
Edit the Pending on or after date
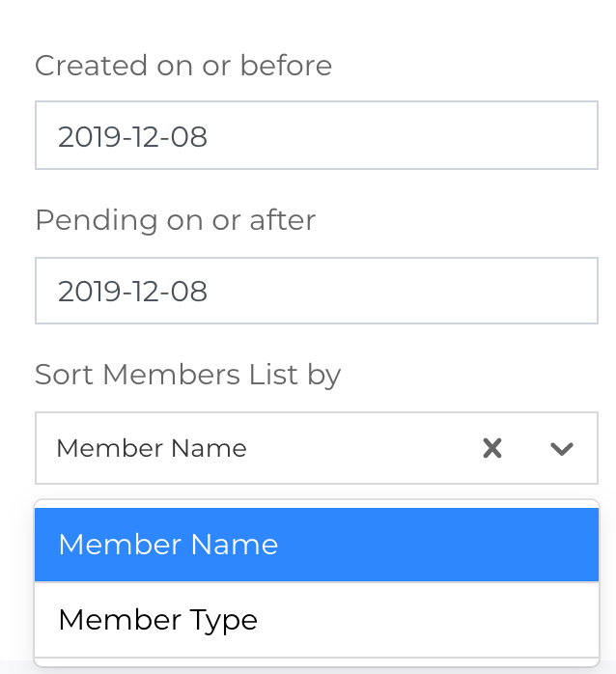coord(133,291)
